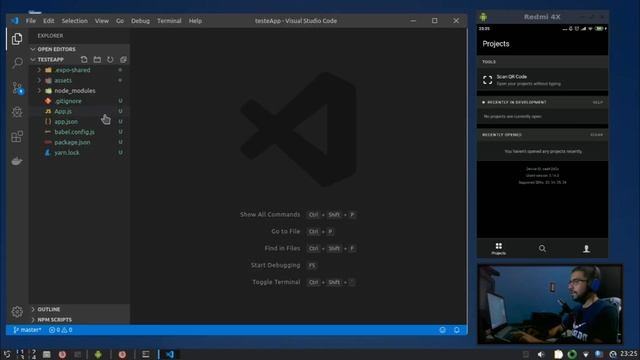The width and height of the screenshot is (640, 360).
Task: Refresh the Explorer file tree
Action: coord(110,60)
